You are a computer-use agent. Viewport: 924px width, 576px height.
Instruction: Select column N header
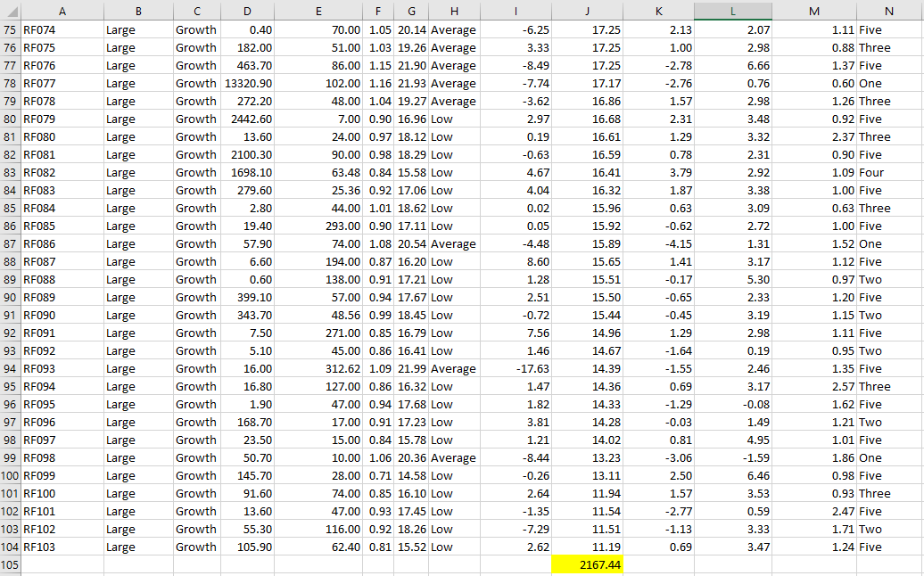coord(890,11)
